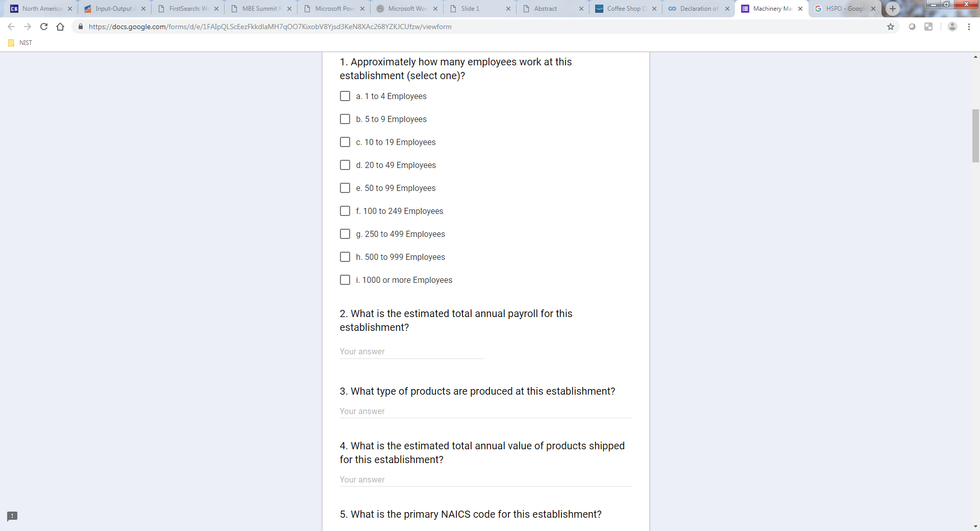Click the back navigation arrow
This screenshot has width=980, height=531.
(11, 27)
